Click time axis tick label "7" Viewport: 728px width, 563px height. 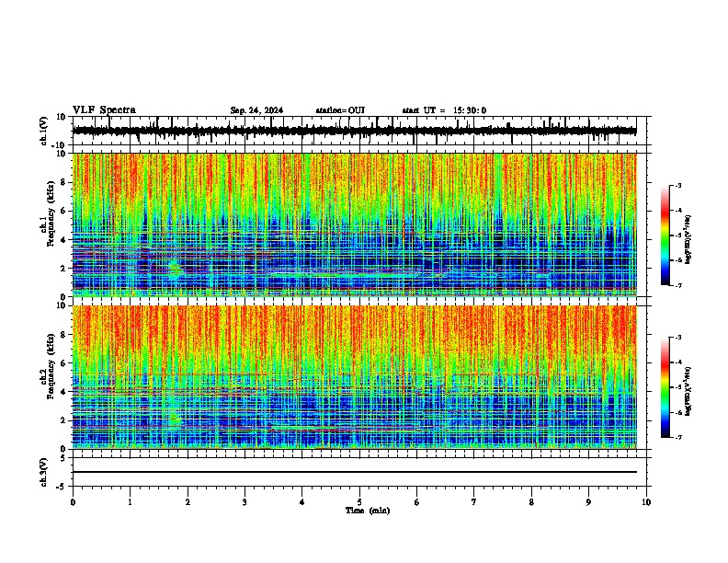(x=474, y=502)
